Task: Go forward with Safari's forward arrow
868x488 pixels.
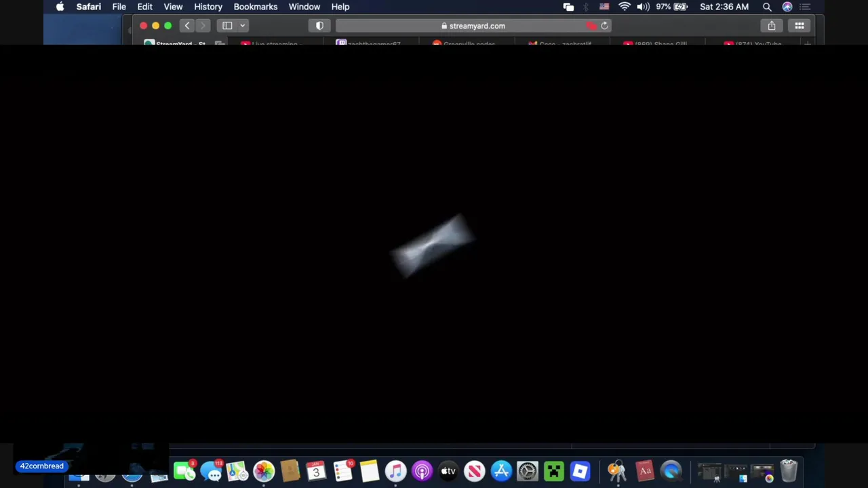Action: 203,26
